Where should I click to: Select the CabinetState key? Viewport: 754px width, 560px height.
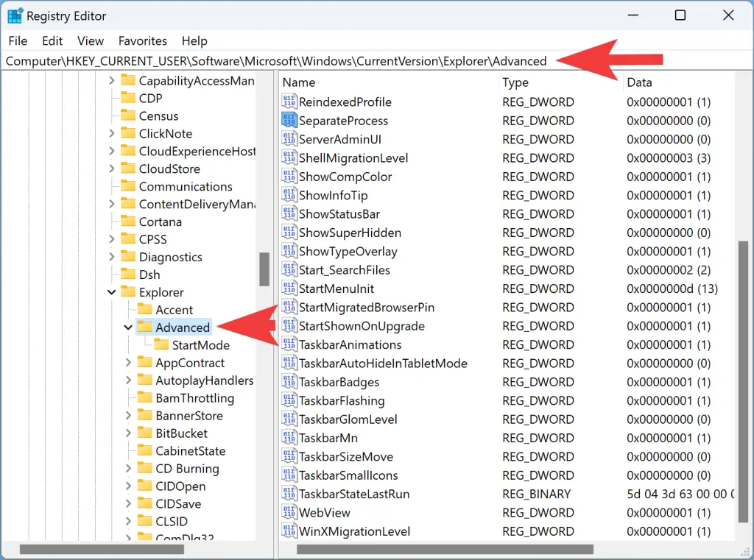pyautogui.click(x=191, y=451)
